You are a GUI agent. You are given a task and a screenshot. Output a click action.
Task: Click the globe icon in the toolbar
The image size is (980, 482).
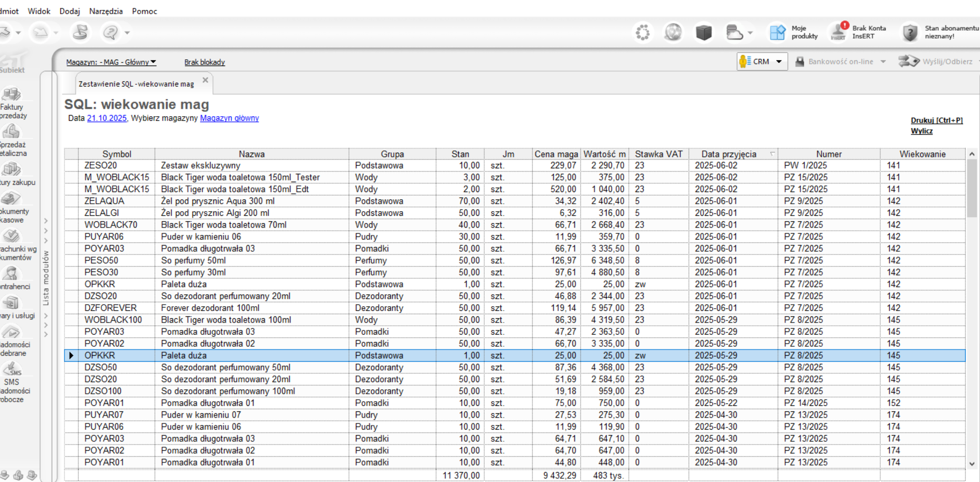[x=673, y=33]
